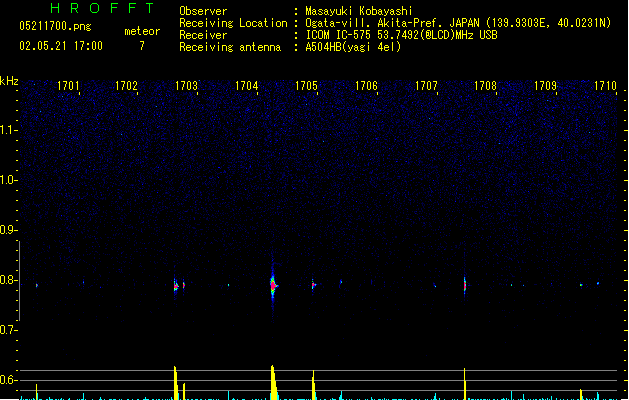Select observer name Masayuki Kobayashi
This screenshot has width=629, height=400.
pyautogui.click(x=359, y=11)
